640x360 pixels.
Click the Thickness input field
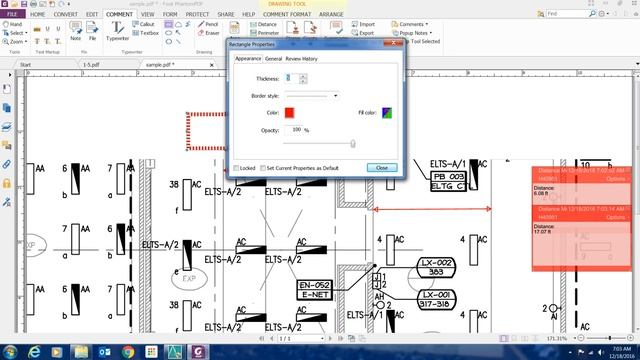[292, 78]
